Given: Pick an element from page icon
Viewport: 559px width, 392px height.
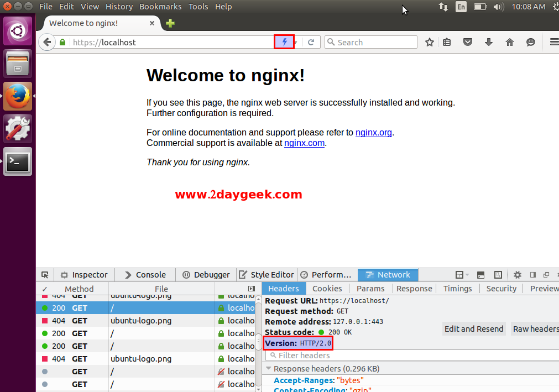Looking at the screenshot, I should 45,275.
